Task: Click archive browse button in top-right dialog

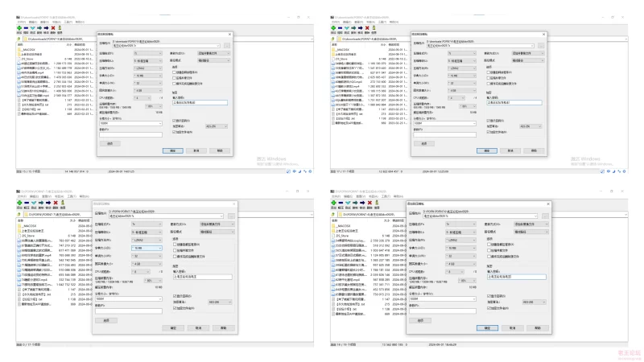Action: 541,46
